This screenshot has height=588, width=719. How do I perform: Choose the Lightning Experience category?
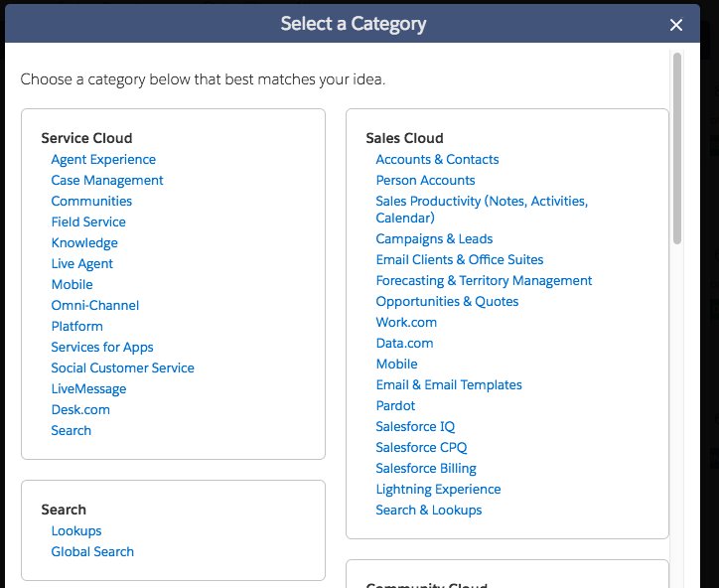point(438,490)
